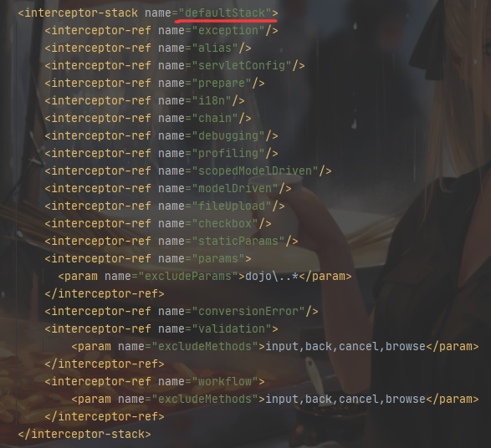This screenshot has height=448, width=491.
Task: Click the closing interceptor-stack tag
Action: [84, 434]
